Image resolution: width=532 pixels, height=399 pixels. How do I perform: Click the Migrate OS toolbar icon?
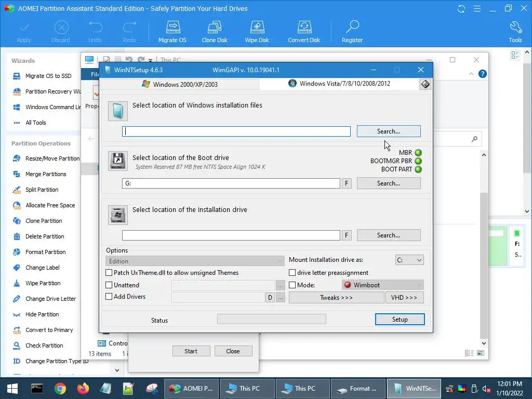click(172, 32)
